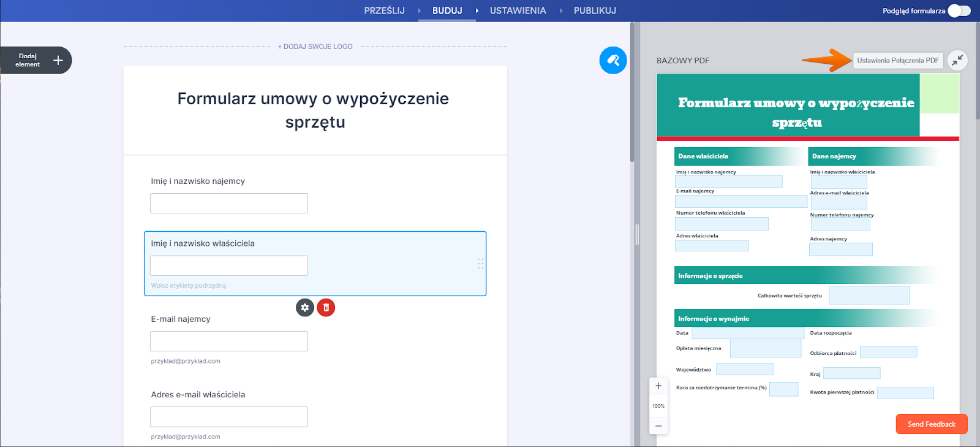The width and height of the screenshot is (980, 447).
Task: Toggle Podgląd formularza switch
Action: point(959,10)
